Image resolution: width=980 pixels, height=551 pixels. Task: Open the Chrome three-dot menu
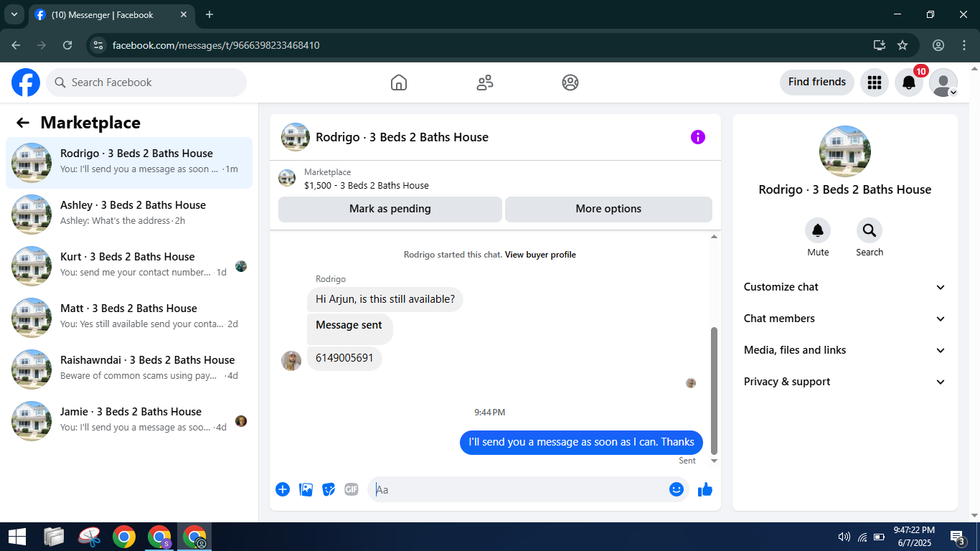964,45
